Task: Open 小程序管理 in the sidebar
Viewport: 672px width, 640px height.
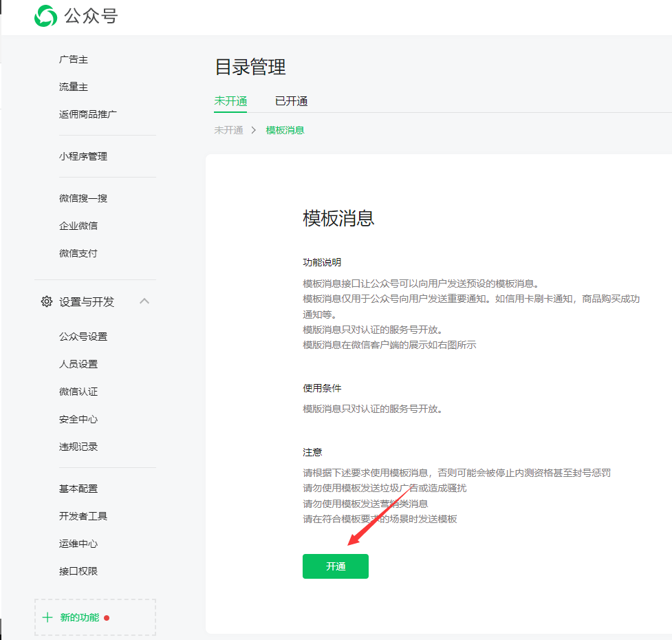Action: coord(83,156)
